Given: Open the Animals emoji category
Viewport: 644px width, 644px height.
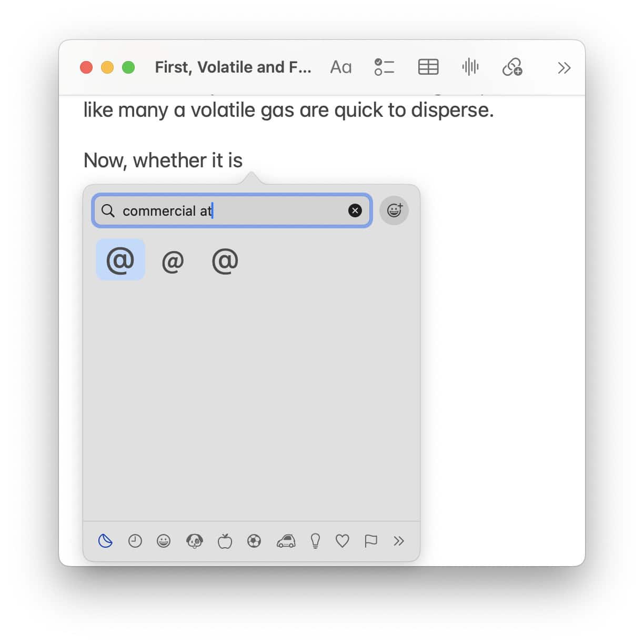Looking at the screenshot, I should tap(194, 541).
